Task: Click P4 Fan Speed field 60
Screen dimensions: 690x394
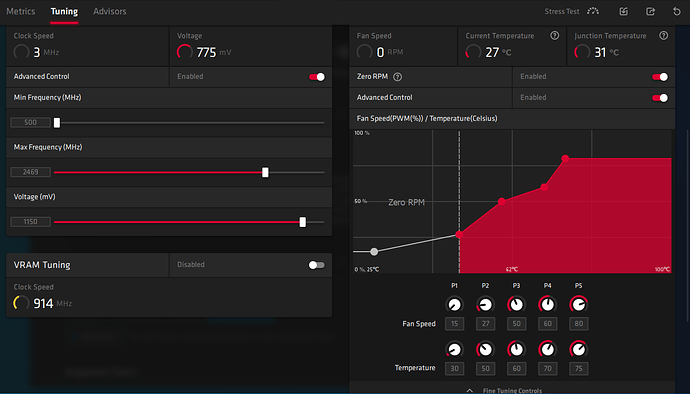Action: (x=547, y=324)
